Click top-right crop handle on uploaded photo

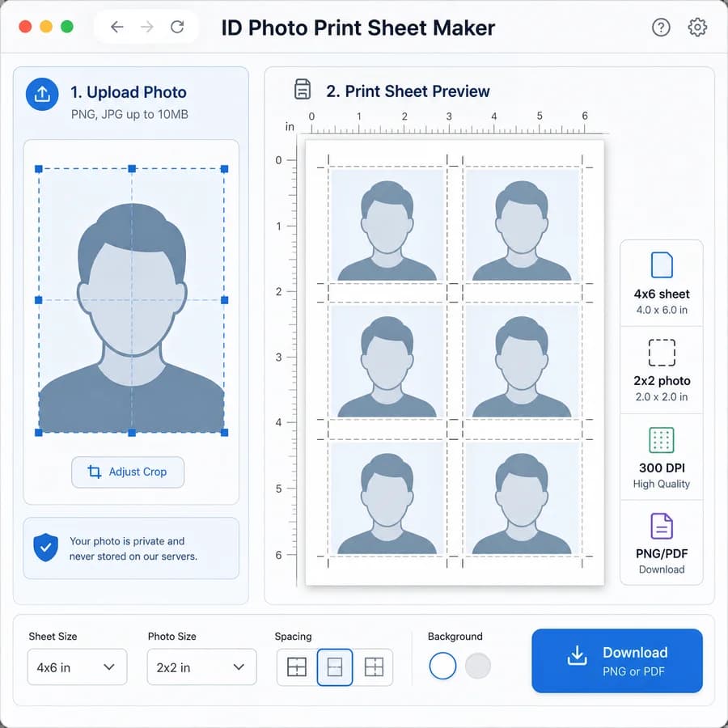pyautogui.click(x=224, y=169)
